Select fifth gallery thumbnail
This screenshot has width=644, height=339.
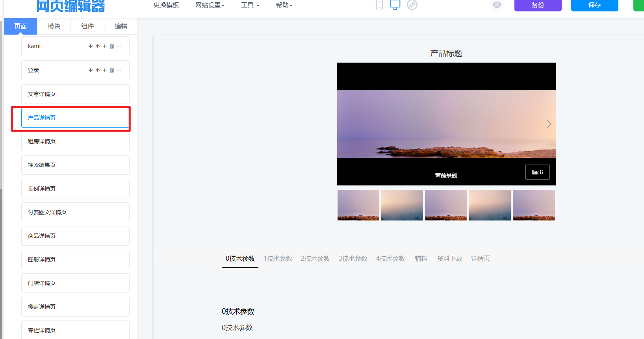click(x=534, y=205)
